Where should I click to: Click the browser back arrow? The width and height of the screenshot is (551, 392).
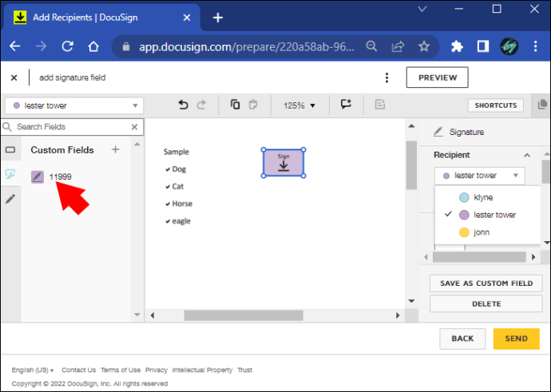[x=15, y=46]
